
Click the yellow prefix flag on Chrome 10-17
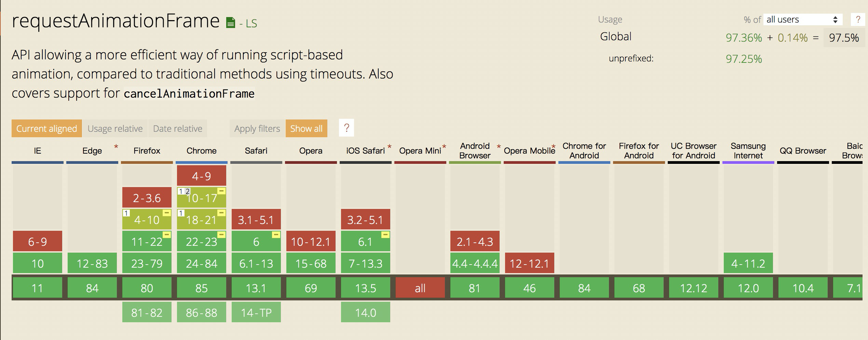coord(222,191)
